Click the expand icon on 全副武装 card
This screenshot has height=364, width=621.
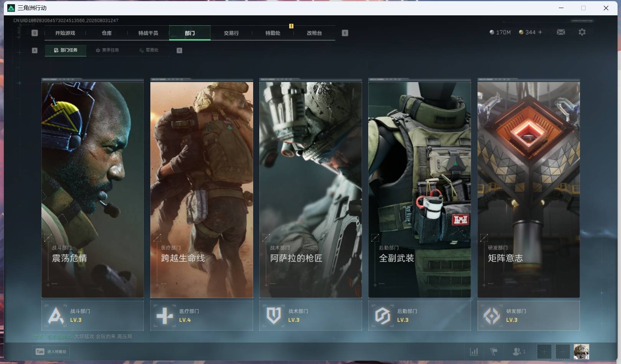point(375,238)
